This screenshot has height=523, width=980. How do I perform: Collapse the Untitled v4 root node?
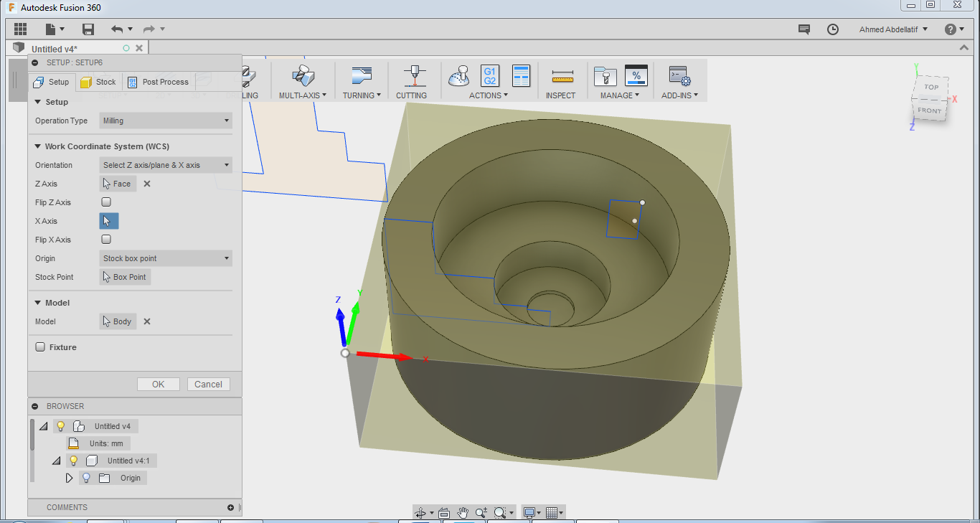(x=43, y=426)
